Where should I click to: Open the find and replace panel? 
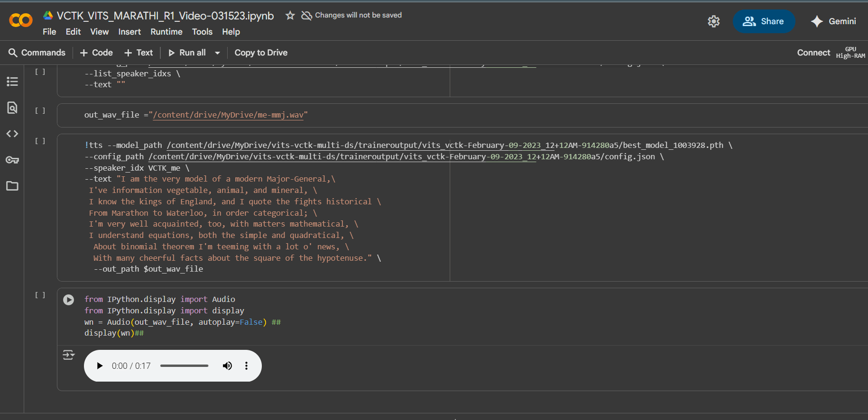[12, 108]
